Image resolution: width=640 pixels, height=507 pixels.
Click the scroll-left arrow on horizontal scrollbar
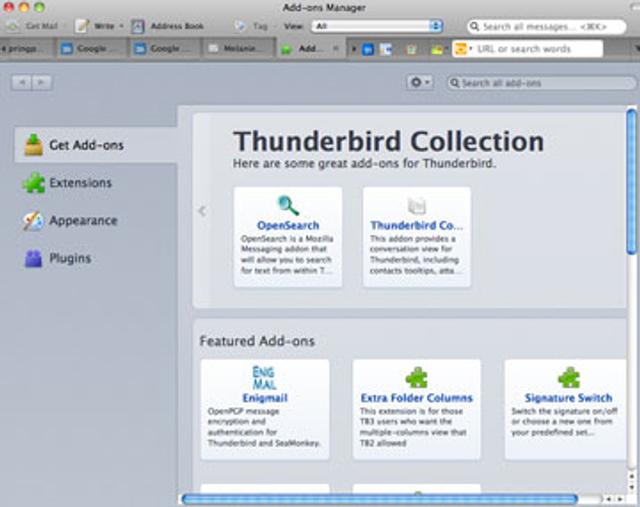[609, 499]
